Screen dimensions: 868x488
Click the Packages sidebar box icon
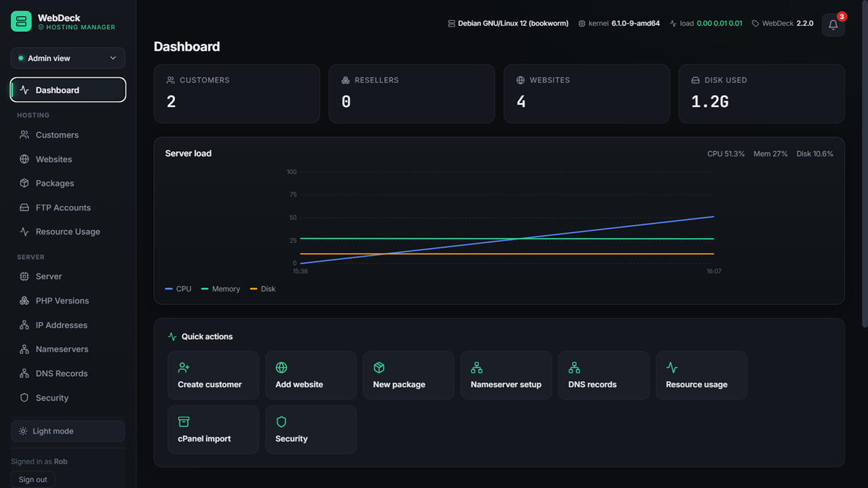[x=24, y=183]
